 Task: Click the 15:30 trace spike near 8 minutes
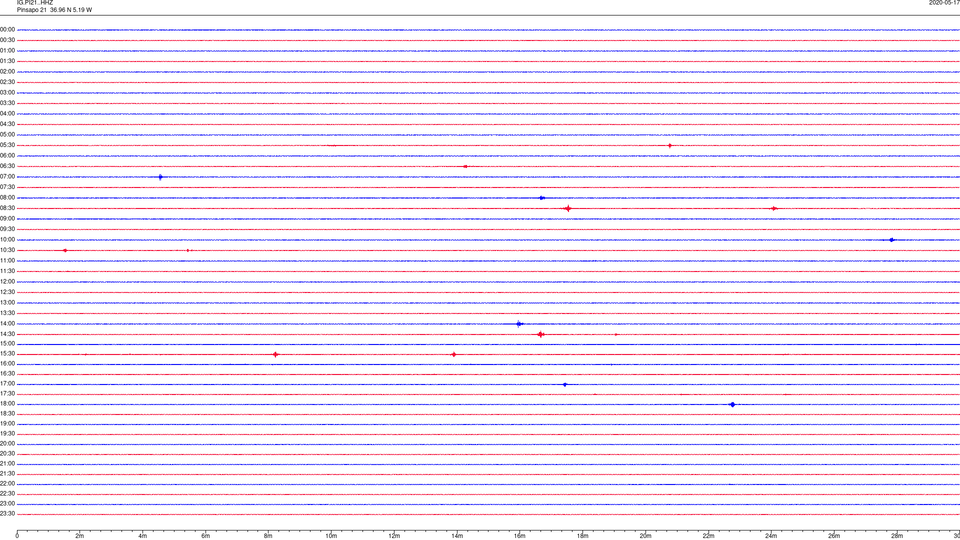tap(276, 354)
